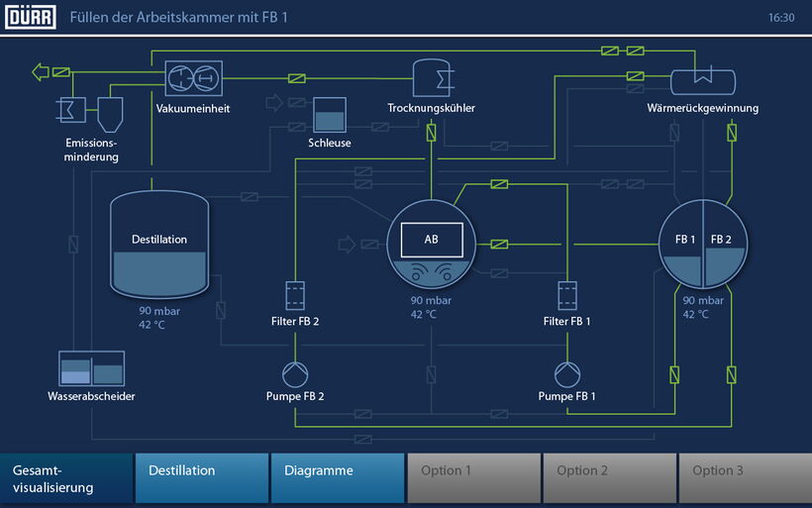
Task: Click the Wärmerückgewinnung label
Action: click(x=703, y=108)
